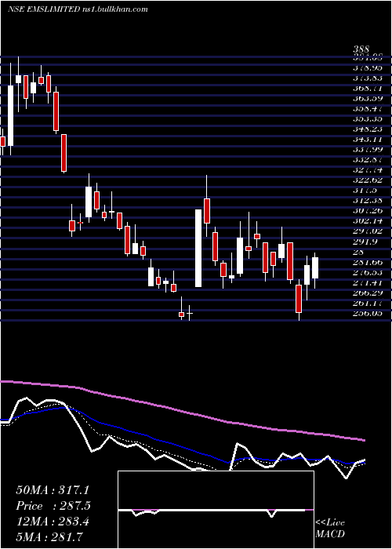Image resolution: width=392 pixels, height=549 pixels.
Task: Select the 12MA : 283.4 readout
Action: [53, 522]
